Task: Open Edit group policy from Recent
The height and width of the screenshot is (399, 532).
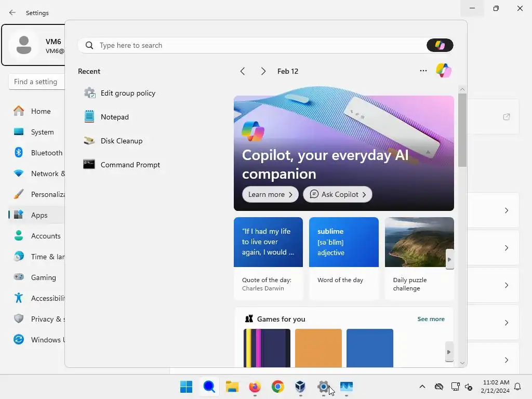Action: coord(119,93)
